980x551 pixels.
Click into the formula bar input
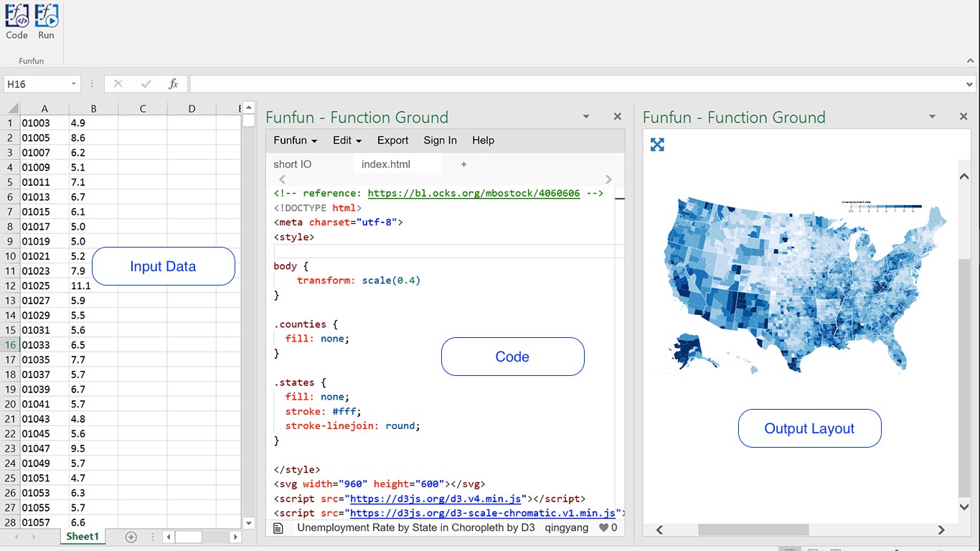point(577,84)
